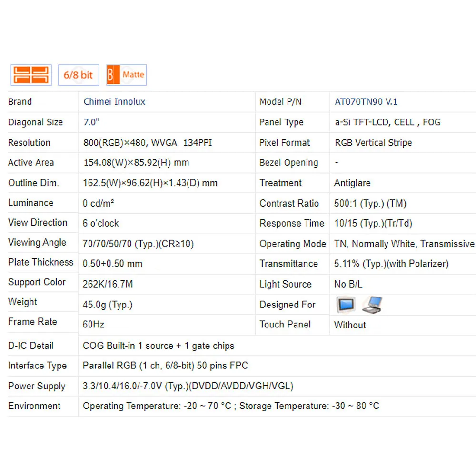Click the 6/8 bit color depth badge

click(79, 75)
